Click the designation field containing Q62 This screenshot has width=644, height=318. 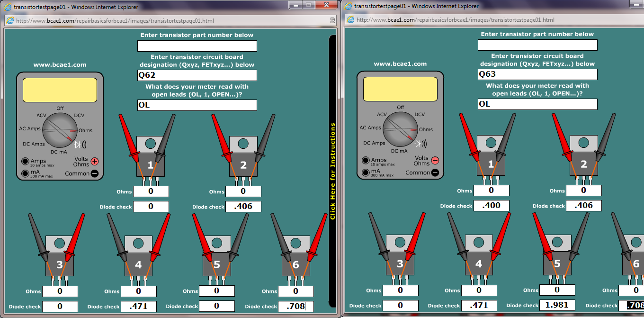tap(197, 75)
